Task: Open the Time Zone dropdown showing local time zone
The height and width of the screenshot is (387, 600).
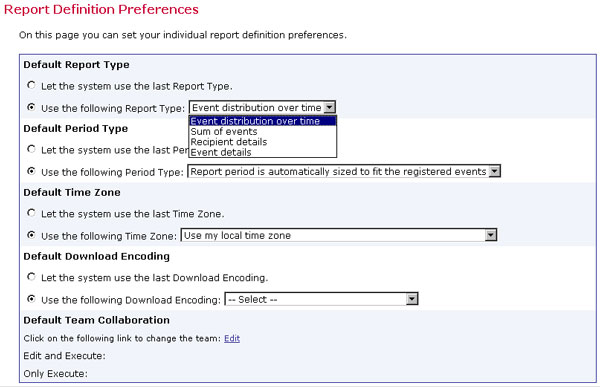Action: point(339,235)
